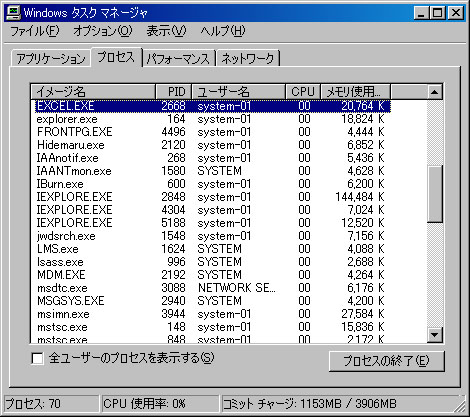Click memory value 27,584 K
Image resolution: width=470 pixels, height=417 pixels.
[x=363, y=314]
